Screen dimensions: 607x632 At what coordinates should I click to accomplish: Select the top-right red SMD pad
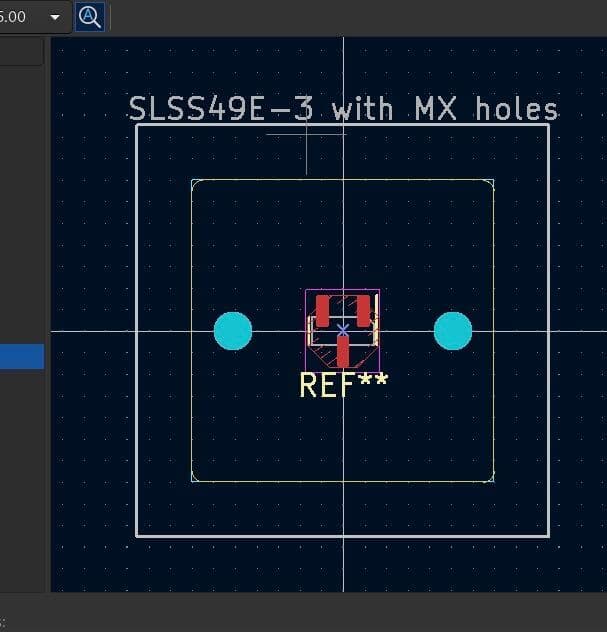point(363,309)
